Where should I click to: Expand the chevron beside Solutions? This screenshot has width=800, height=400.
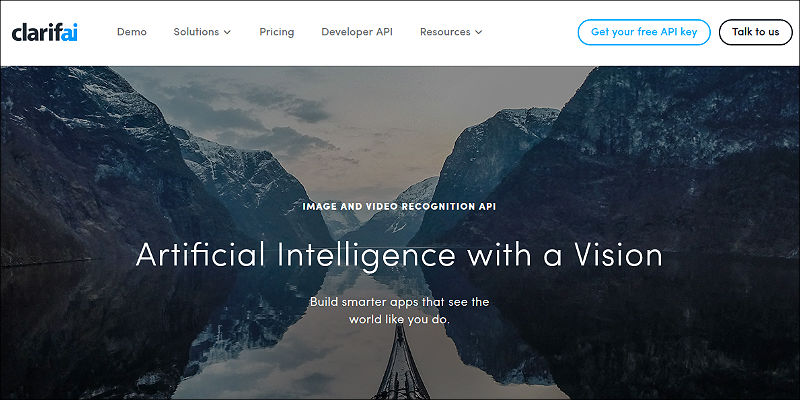[x=227, y=32]
